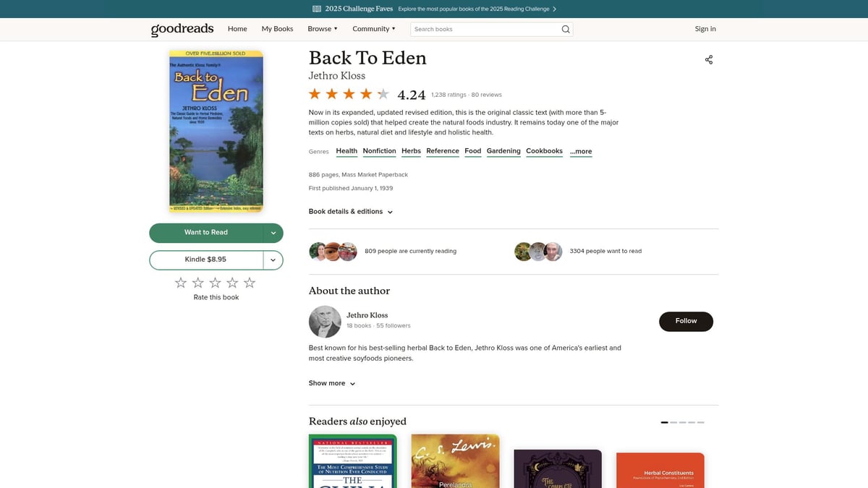Screen dimensions: 868x488
Task: Click the share icon near the title
Action: click(x=708, y=59)
